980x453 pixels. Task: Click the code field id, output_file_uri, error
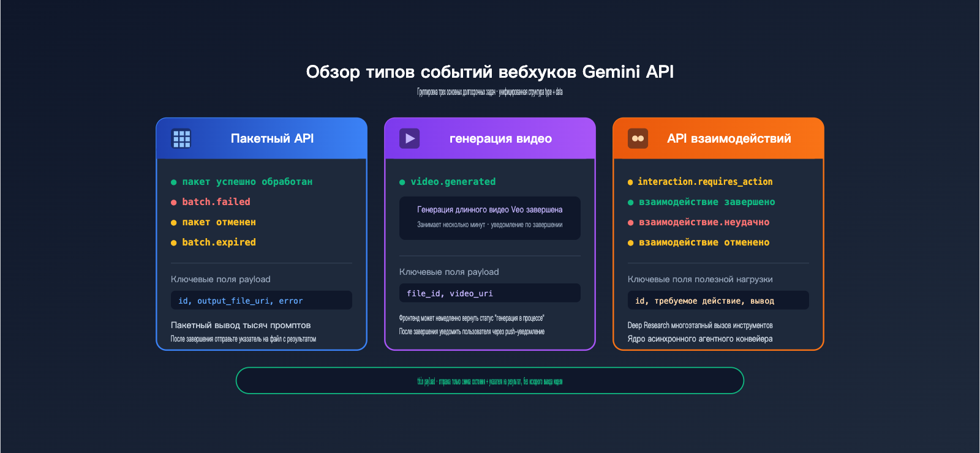point(262,301)
